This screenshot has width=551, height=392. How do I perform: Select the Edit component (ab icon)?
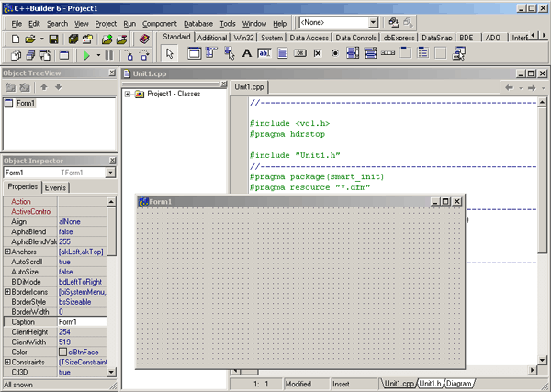pyautogui.click(x=264, y=53)
